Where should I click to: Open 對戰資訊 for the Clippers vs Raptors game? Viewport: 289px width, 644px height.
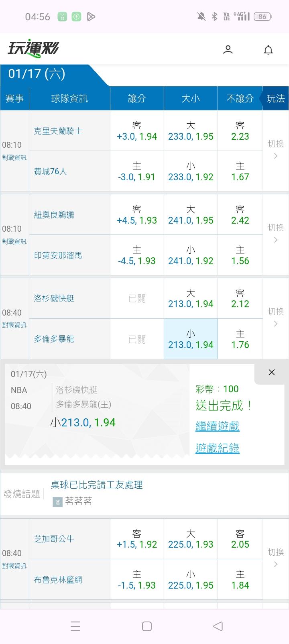(14, 325)
